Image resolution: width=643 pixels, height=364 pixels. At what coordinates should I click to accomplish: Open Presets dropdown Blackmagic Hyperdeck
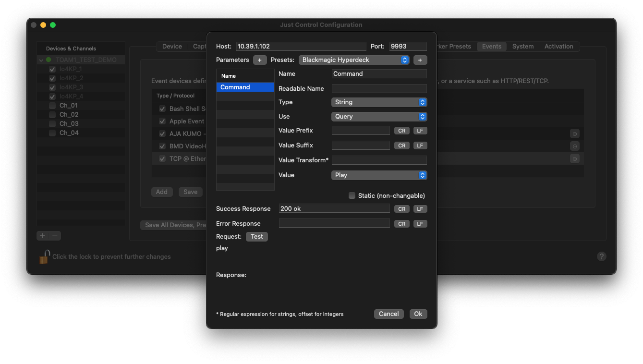click(x=354, y=60)
